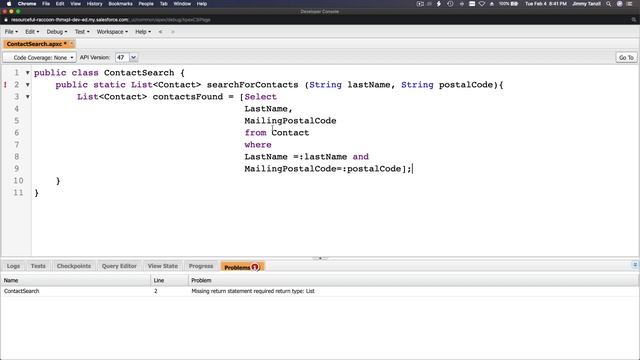The width and height of the screenshot is (640, 360).
Task: Expand the API Version dropdown arrow
Action: 133,58
